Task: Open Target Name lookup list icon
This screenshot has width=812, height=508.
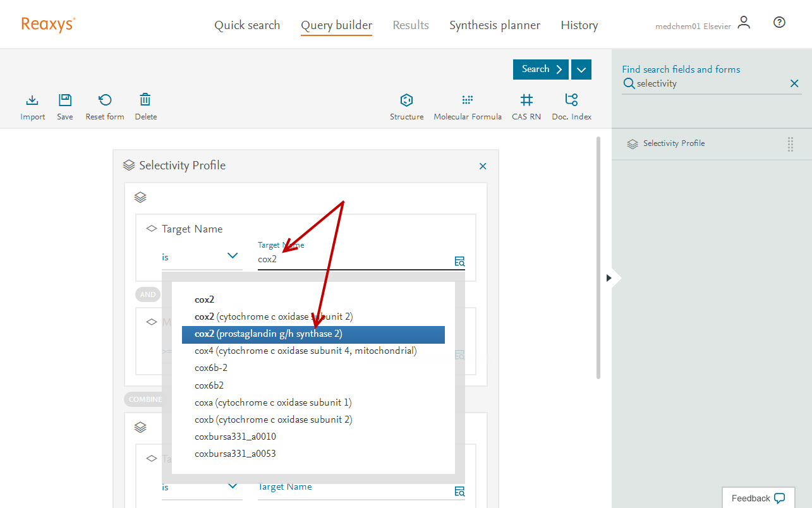Action: coord(459,262)
